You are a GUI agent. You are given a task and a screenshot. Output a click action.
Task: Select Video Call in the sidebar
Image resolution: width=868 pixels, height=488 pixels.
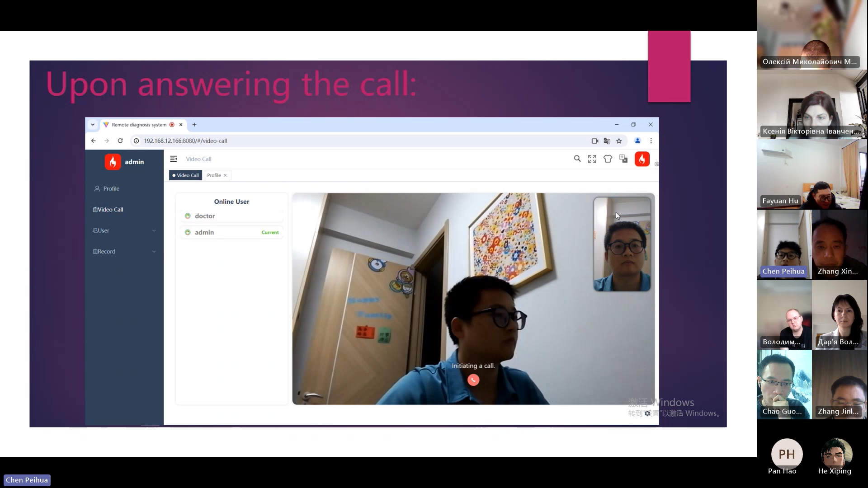tap(110, 210)
